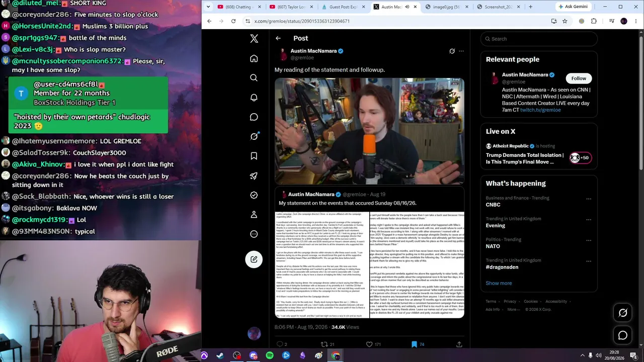Open more options for Evening trend
Viewport: 644px width, 362px height.
click(589, 220)
